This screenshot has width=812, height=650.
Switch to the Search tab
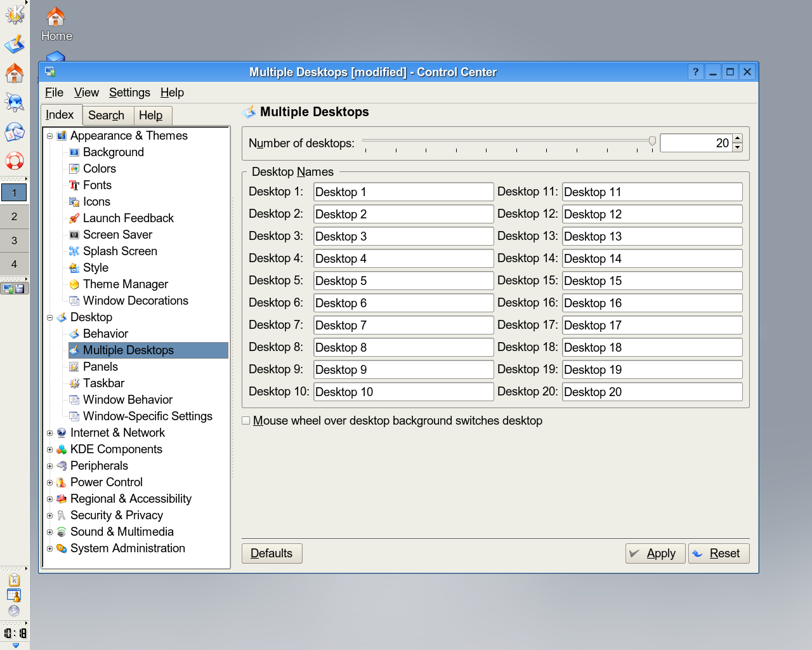coord(107,116)
